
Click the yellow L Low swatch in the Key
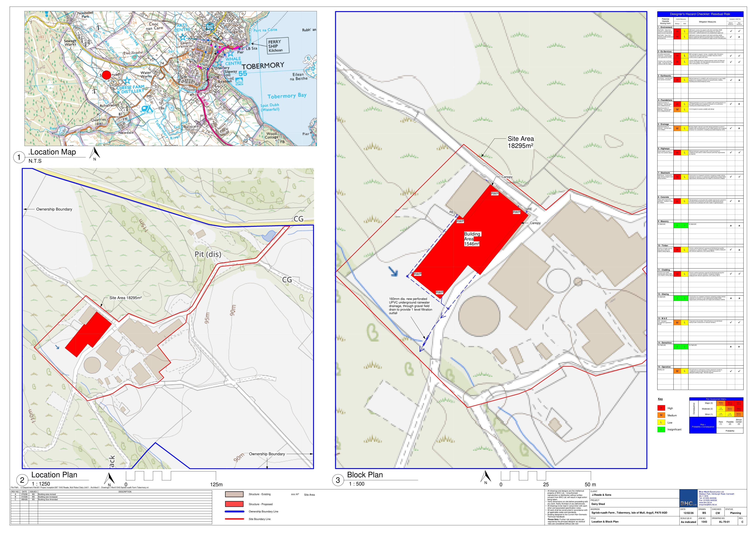click(661, 422)
